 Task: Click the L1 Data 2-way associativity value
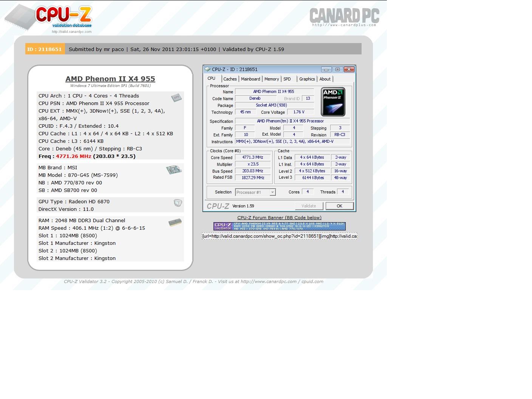(x=340, y=157)
